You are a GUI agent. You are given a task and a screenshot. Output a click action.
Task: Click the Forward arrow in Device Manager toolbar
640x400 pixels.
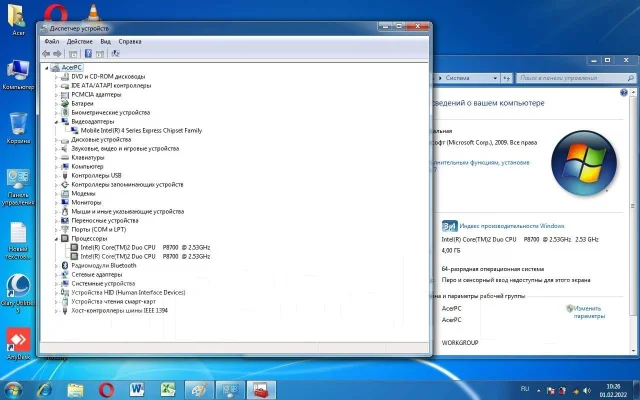[x=57, y=53]
